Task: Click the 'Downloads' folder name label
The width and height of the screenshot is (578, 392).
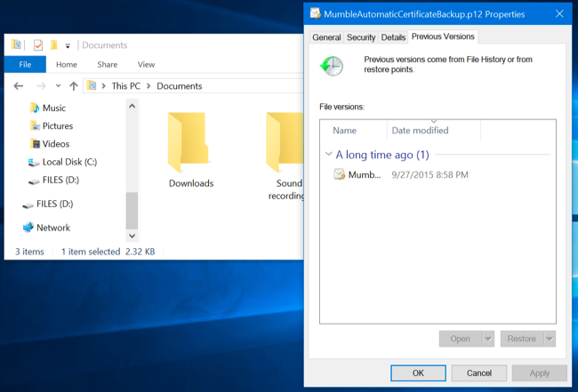Action: (191, 183)
